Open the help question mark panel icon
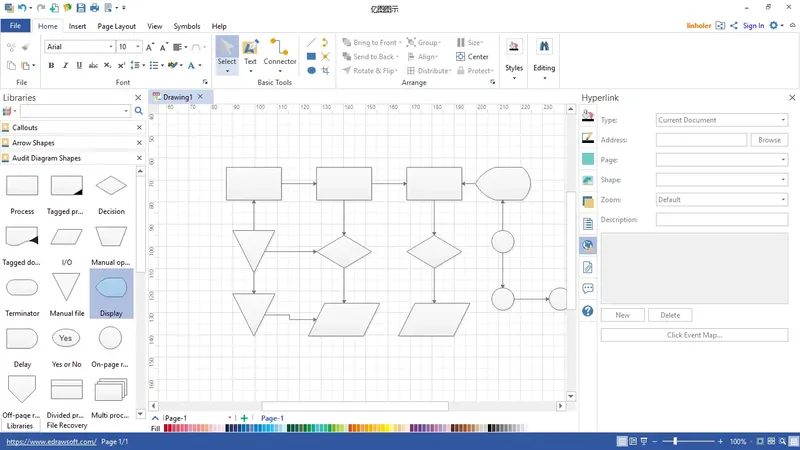This screenshot has width=800, height=450. [x=588, y=311]
